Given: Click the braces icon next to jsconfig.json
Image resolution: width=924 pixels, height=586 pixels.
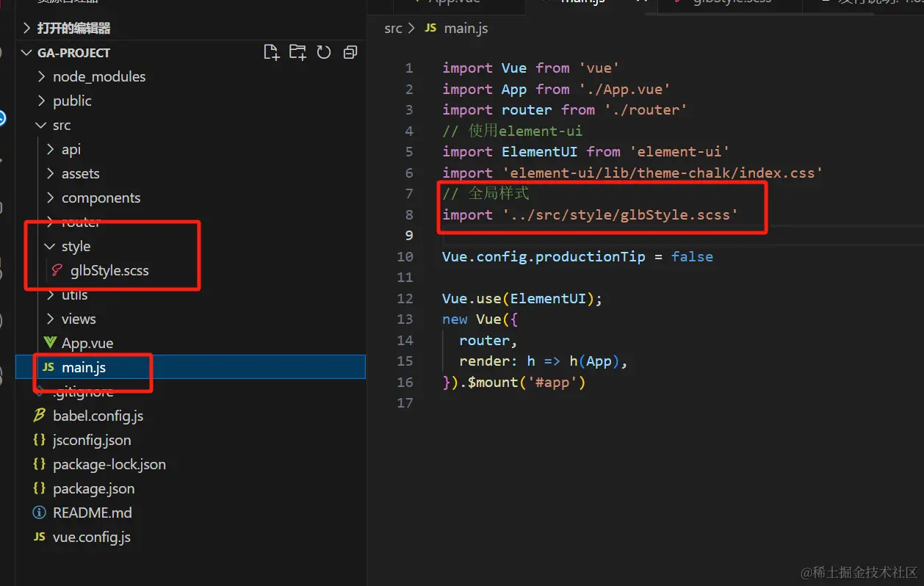Looking at the screenshot, I should (x=40, y=440).
